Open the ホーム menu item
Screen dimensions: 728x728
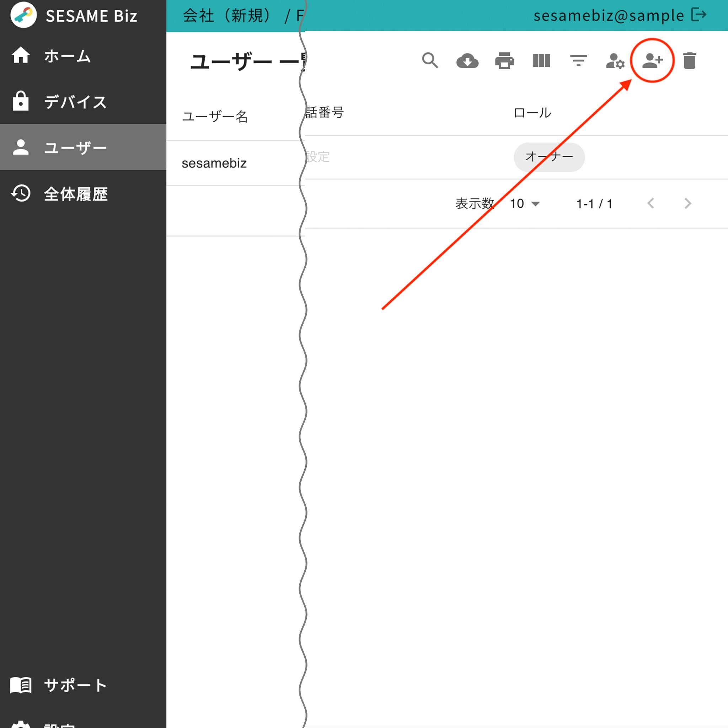pos(83,56)
